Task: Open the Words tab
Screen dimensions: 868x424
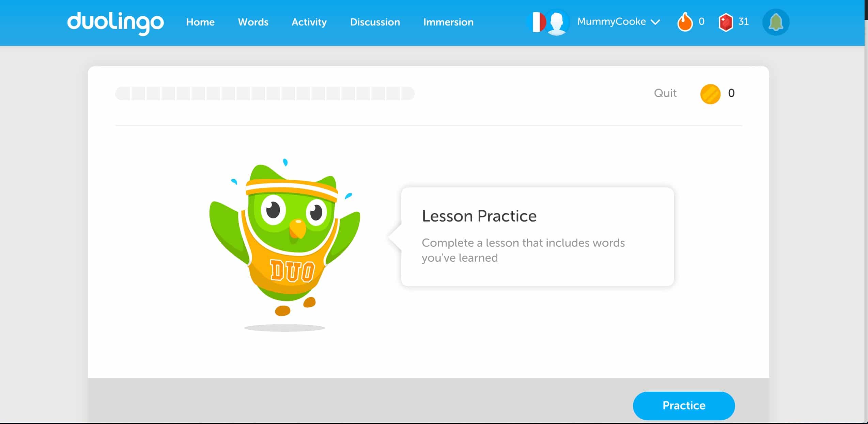Action: point(253,22)
